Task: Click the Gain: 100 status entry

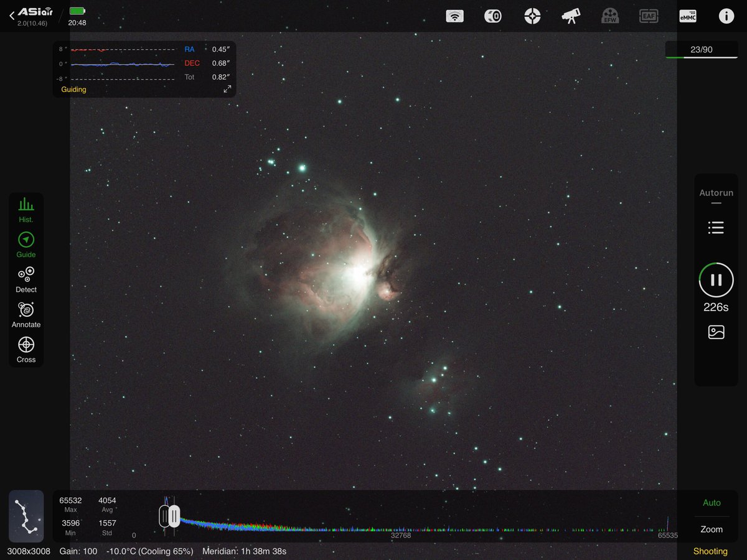Action: coord(78,551)
